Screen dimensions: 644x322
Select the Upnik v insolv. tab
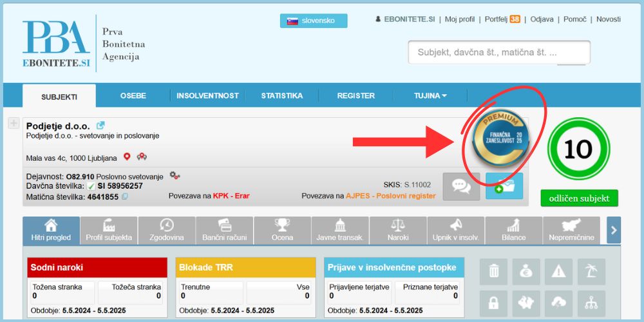coord(456,231)
